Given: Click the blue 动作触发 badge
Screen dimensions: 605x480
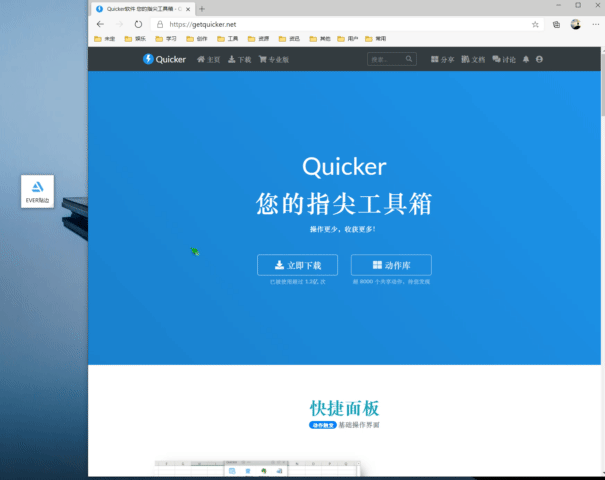Looking at the screenshot, I should pyautogui.click(x=323, y=425).
